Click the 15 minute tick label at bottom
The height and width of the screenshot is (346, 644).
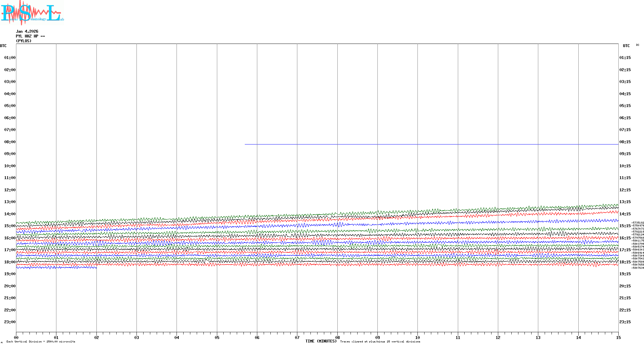(x=618, y=337)
